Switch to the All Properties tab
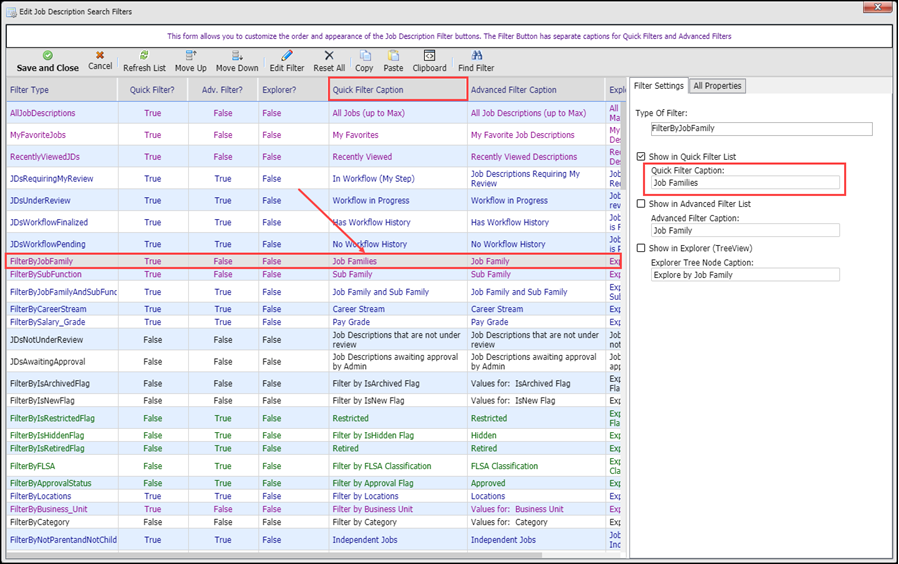 [x=717, y=86]
